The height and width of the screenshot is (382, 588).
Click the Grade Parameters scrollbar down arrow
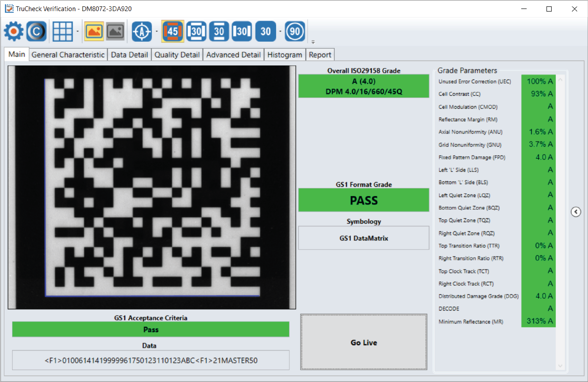(x=560, y=365)
